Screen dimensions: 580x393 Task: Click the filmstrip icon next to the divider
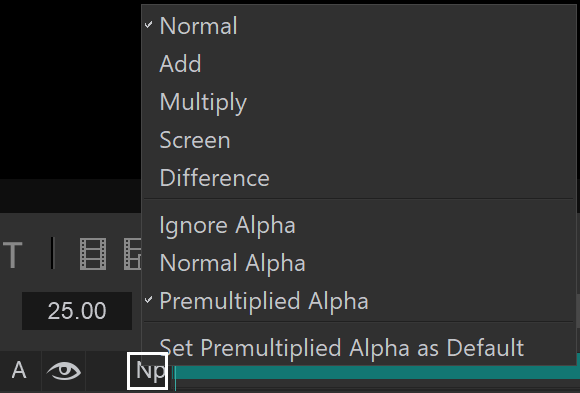pyautogui.click(x=93, y=254)
